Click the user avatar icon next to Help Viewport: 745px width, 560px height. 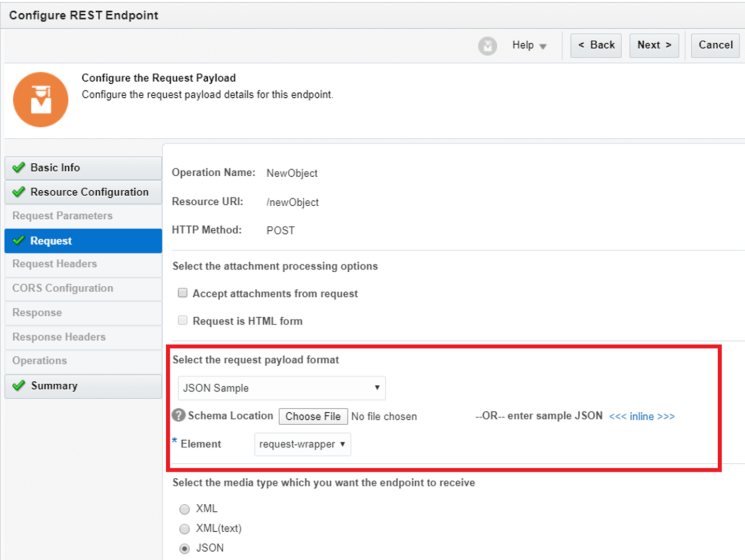coord(487,46)
